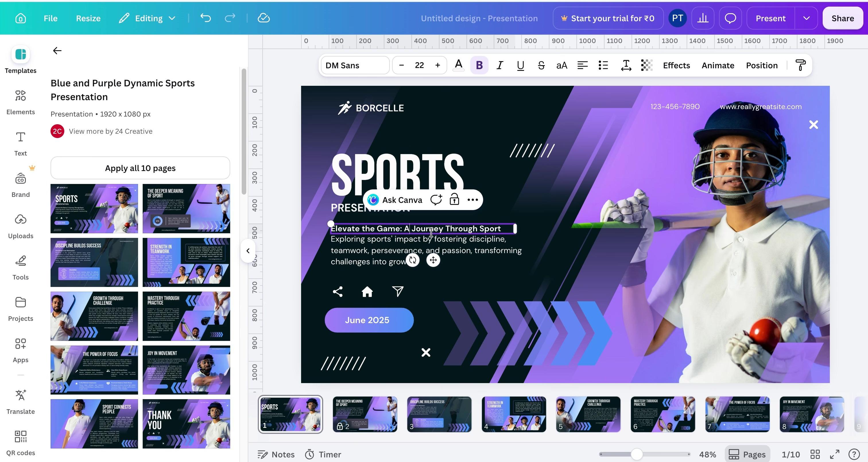Image resolution: width=868 pixels, height=462 pixels.
Task: Open the File menu
Action: click(51, 18)
